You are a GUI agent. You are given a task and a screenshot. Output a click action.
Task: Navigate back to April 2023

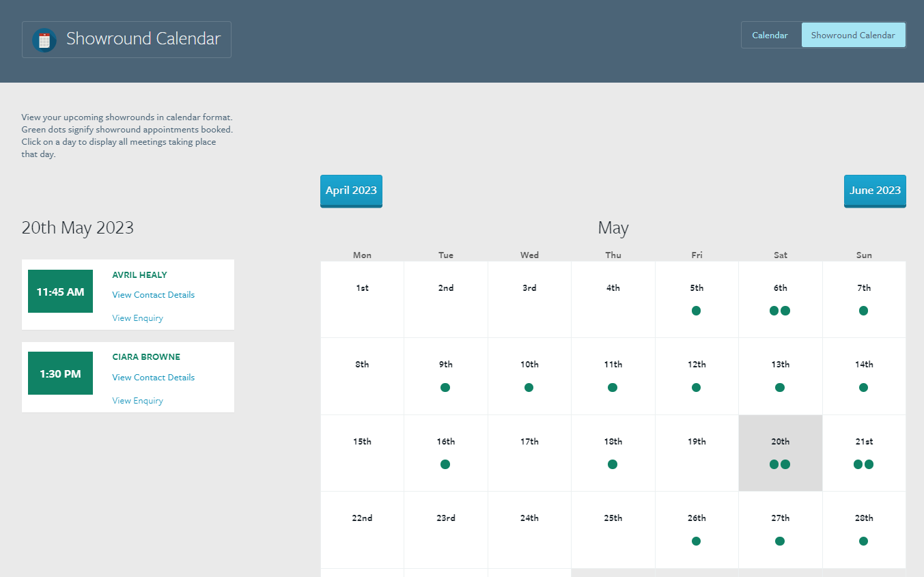point(351,191)
